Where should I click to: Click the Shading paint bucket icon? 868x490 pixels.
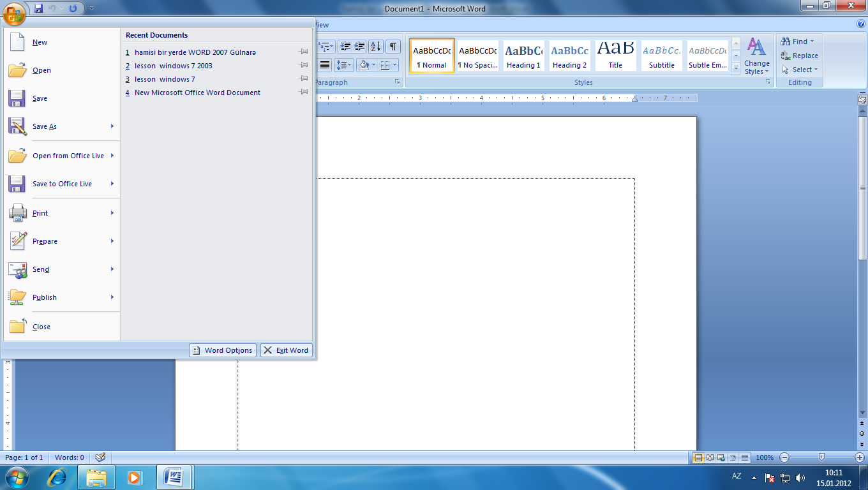(x=363, y=65)
